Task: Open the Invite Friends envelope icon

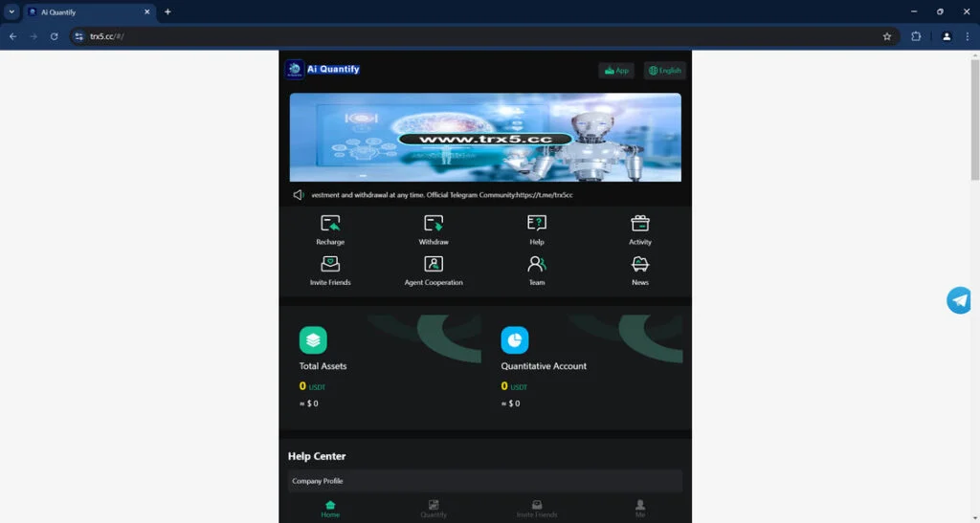Action: coord(330,264)
